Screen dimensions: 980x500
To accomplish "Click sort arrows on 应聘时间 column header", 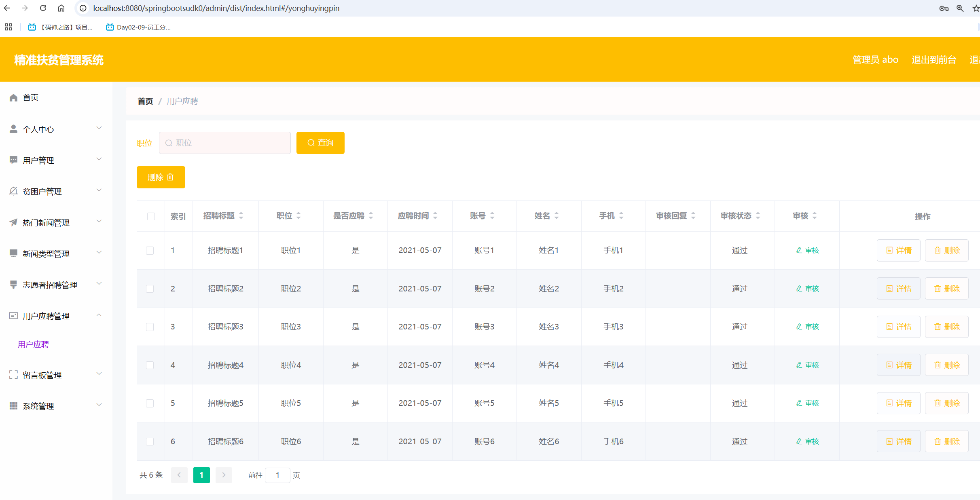I will point(435,216).
